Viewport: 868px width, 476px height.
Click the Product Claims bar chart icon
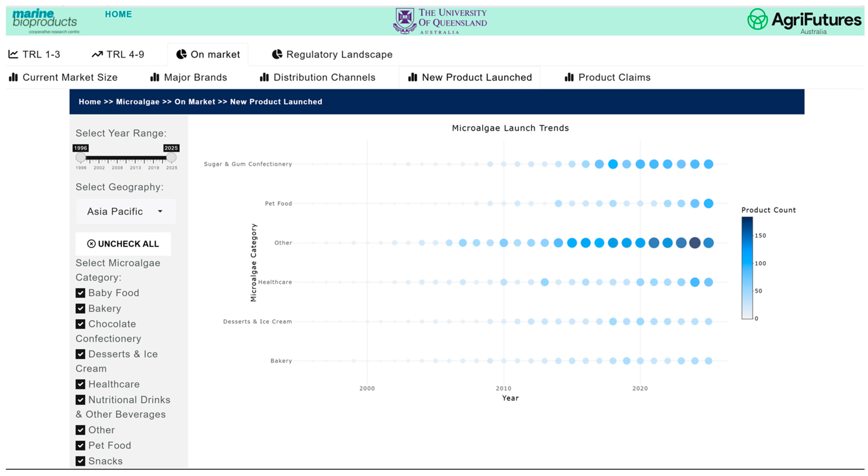click(x=569, y=77)
